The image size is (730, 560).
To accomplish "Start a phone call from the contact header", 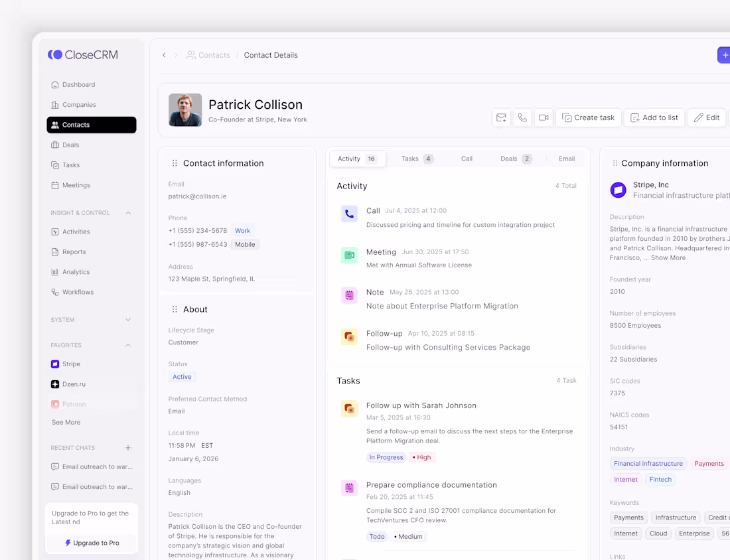I will click(x=522, y=117).
